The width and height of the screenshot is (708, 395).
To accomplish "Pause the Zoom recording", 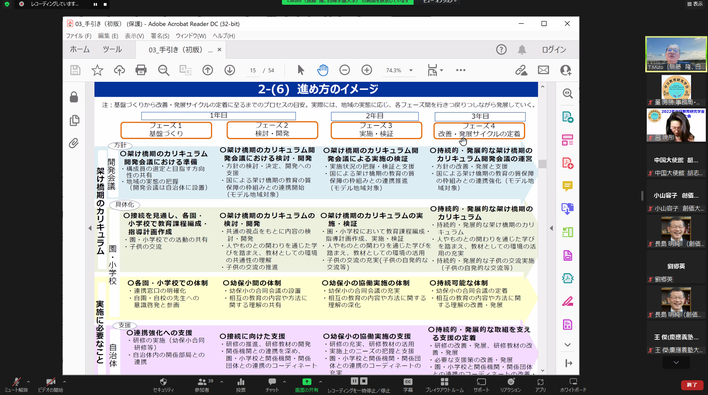I will [354, 381].
